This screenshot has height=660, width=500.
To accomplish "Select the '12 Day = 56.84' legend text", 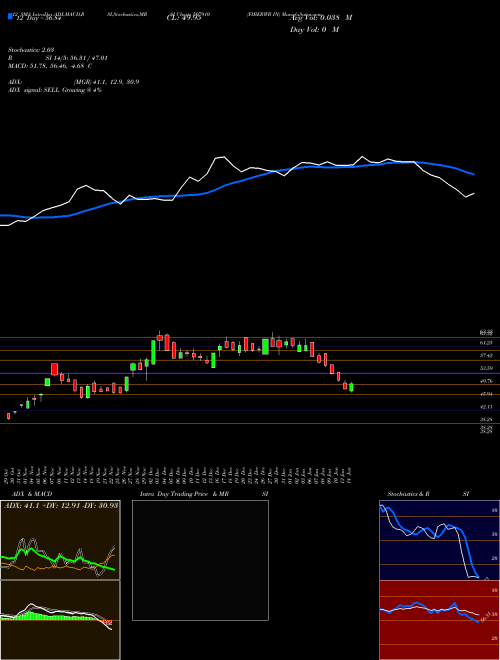I will point(37,18).
